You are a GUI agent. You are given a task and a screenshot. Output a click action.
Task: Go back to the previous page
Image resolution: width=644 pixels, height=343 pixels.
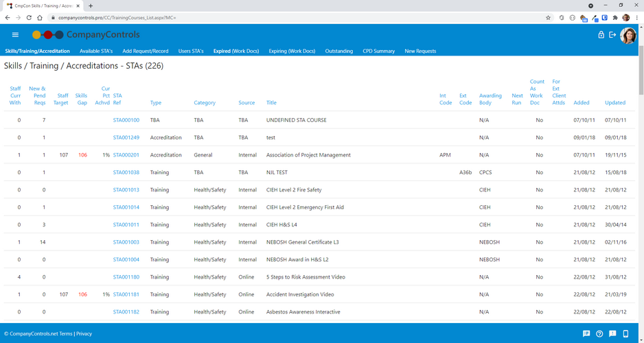[8, 18]
